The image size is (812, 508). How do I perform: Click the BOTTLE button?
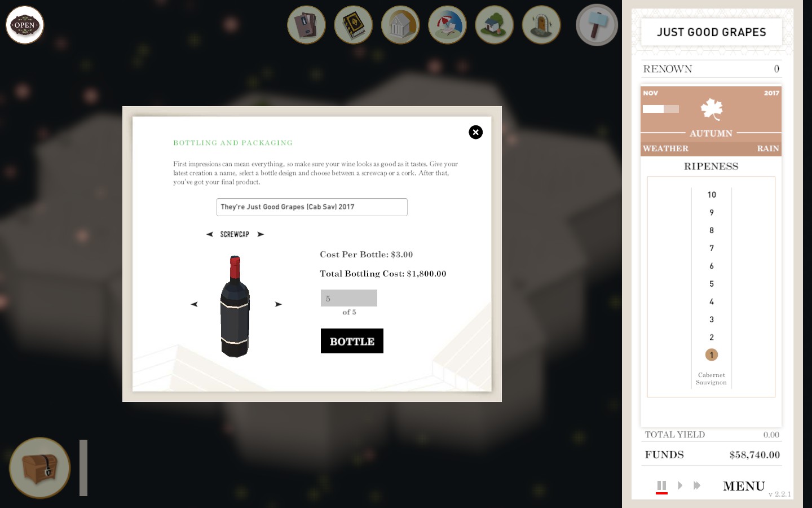(x=352, y=341)
